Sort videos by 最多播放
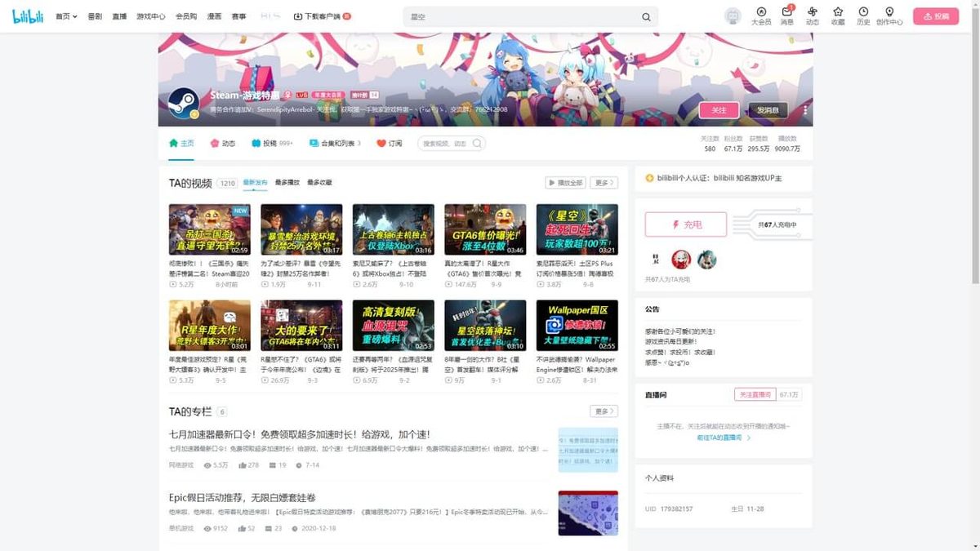 coord(287,183)
